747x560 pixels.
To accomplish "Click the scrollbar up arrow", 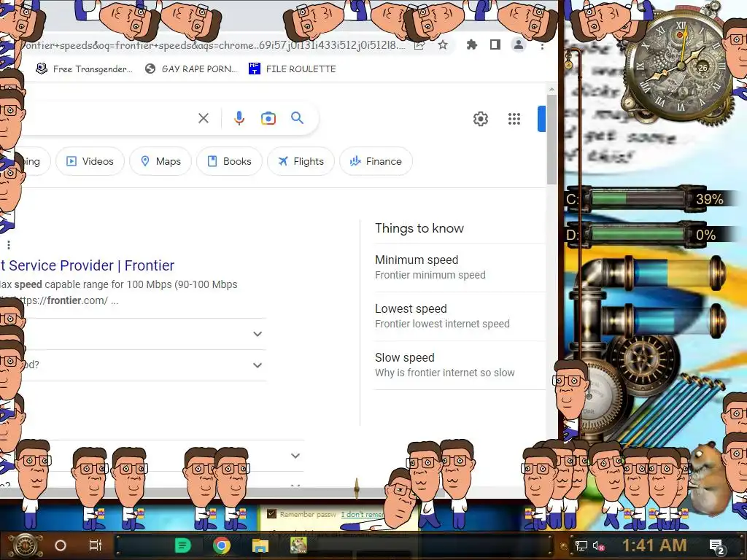I will (x=551, y=89).
